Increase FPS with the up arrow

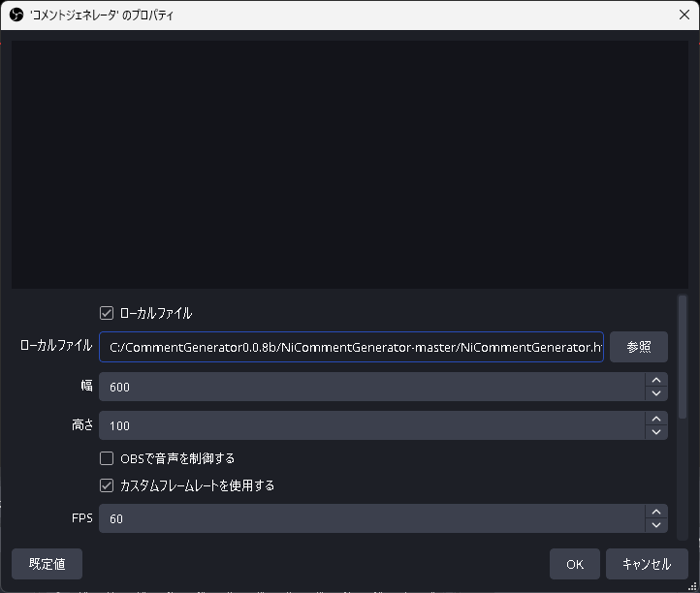click(656, 512)
